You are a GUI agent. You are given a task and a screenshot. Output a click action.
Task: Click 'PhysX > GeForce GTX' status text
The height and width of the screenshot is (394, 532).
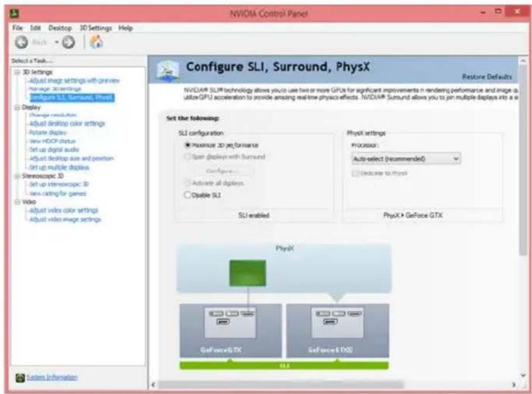413,215
